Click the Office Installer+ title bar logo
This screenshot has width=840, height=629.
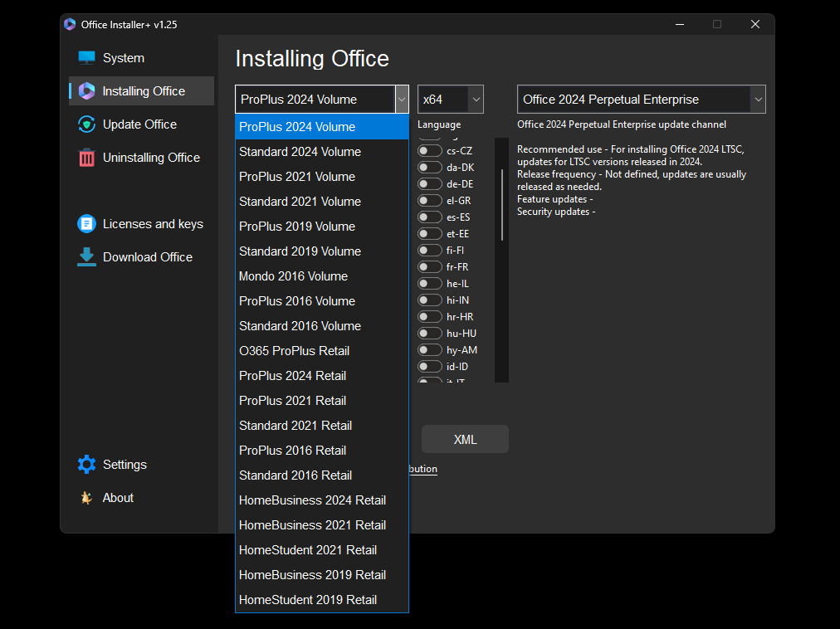pyautogui.click(x=70, y=25)
